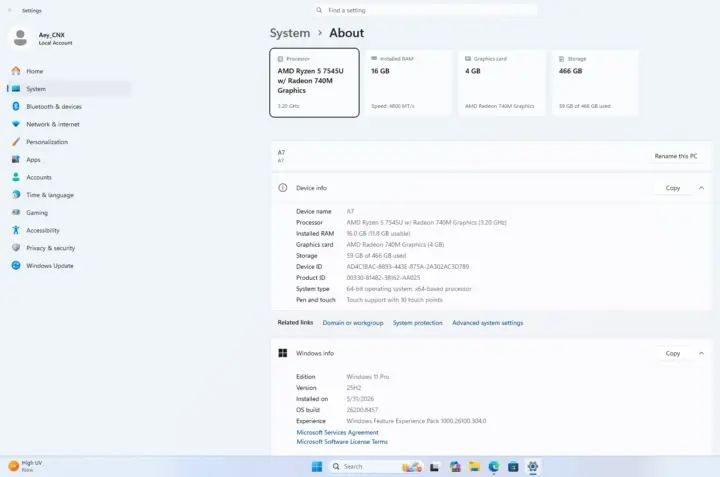Click the Device ID value text

408,267
